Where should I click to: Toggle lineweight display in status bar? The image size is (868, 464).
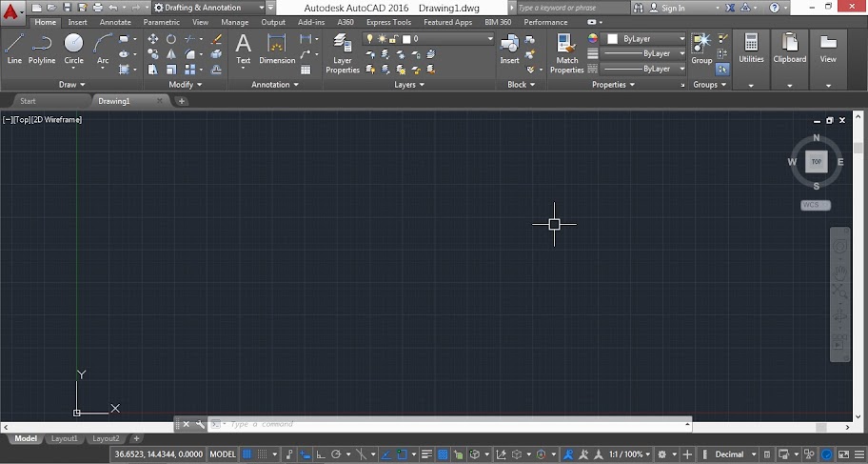[427, 454]
